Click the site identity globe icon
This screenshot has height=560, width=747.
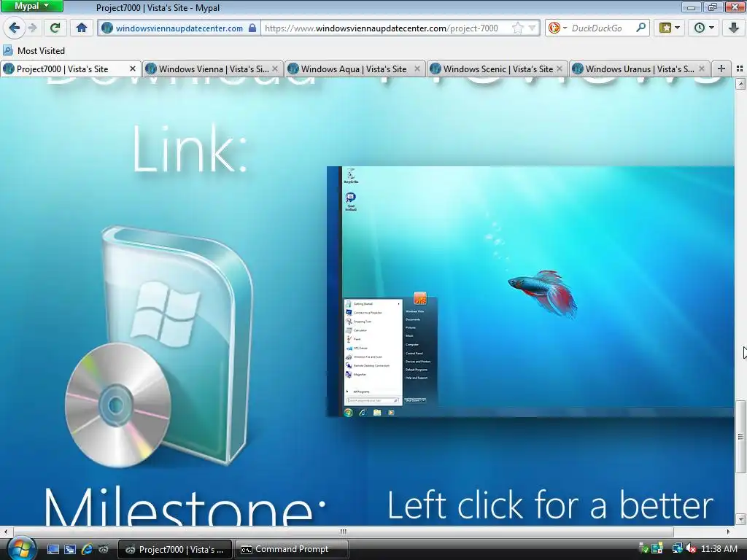107,28
